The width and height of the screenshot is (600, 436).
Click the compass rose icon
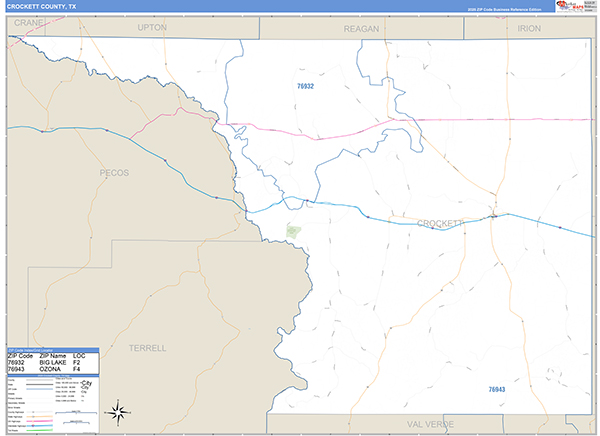pos(118,413)
